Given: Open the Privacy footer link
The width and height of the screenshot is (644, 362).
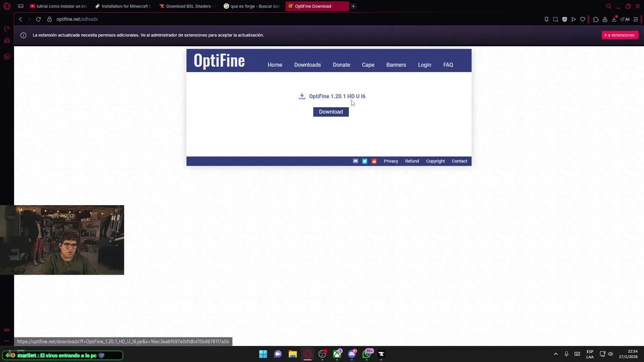Looking at the screenshot, I should click(x=391, y=161).
